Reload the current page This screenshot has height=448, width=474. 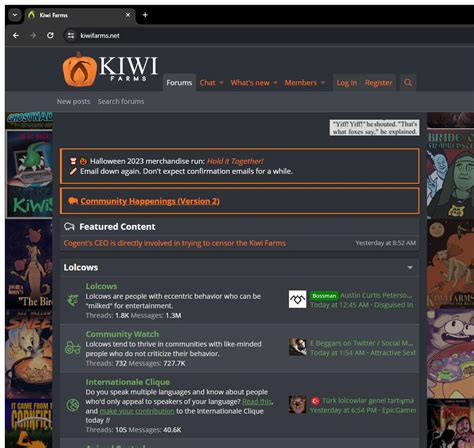pyautogui.click(x=50, y=35)
